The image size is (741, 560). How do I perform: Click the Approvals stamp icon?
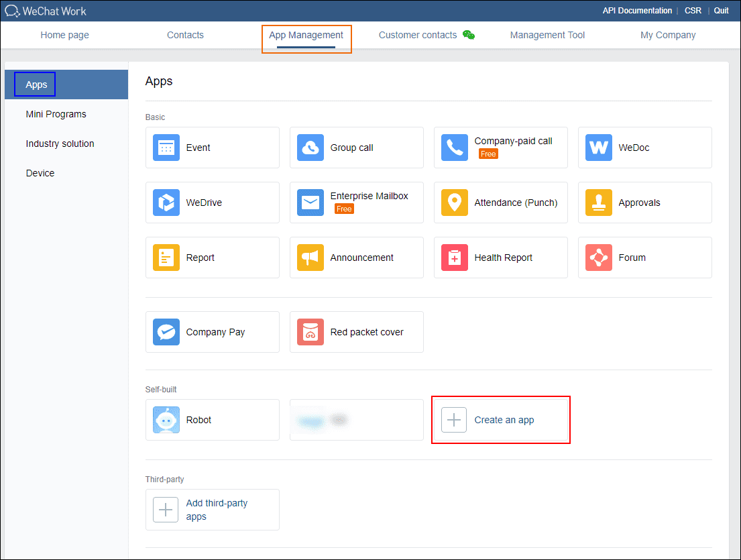point(598,203)
